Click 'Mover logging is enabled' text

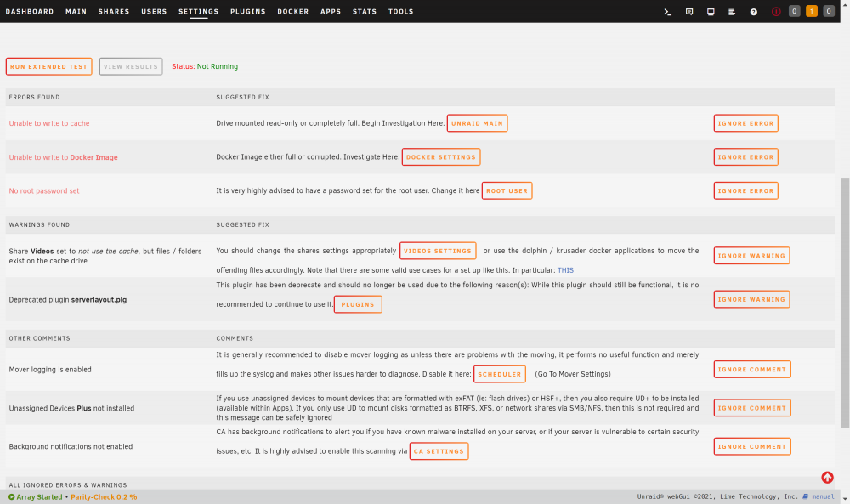tap(50, 370)
